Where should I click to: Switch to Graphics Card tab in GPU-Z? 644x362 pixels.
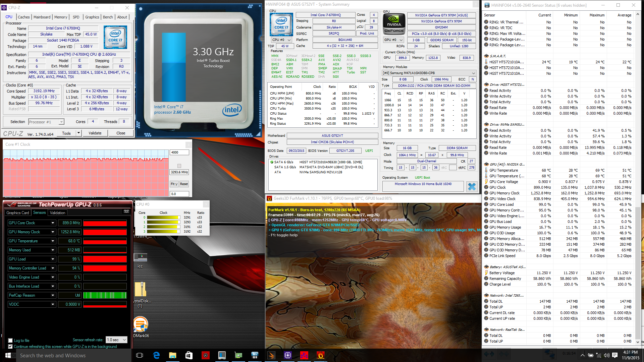18,213
